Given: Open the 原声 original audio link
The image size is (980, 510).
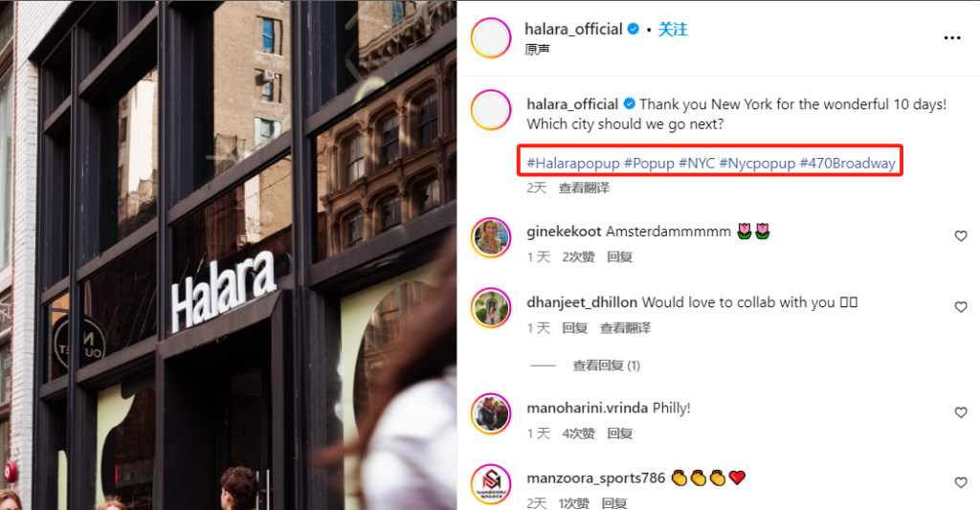Looking at the screenshot, I should point(537,50).
